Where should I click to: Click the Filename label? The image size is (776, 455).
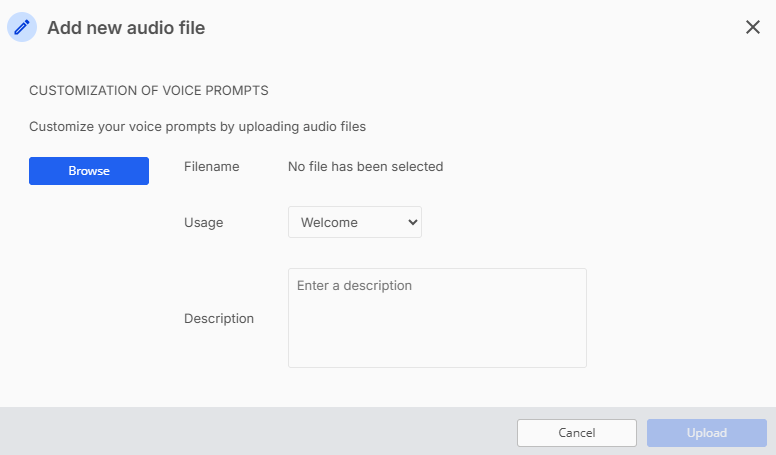tap(212, 167)
